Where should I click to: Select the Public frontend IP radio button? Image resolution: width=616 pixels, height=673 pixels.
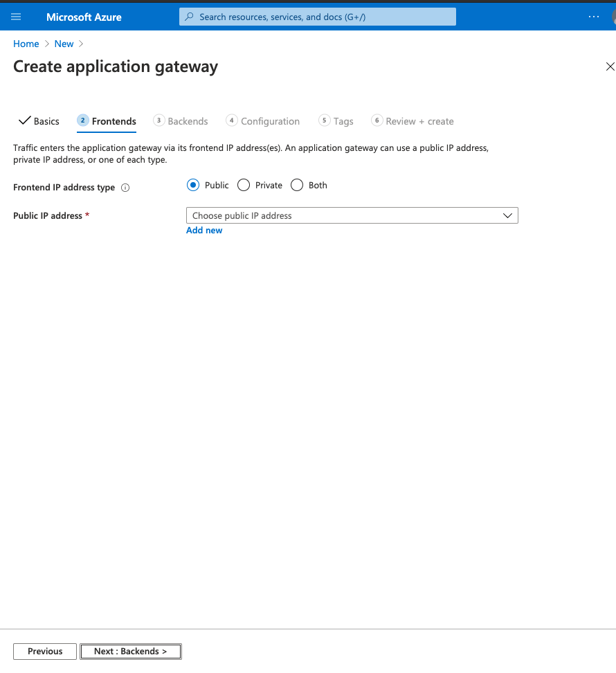tap(193, 185)
